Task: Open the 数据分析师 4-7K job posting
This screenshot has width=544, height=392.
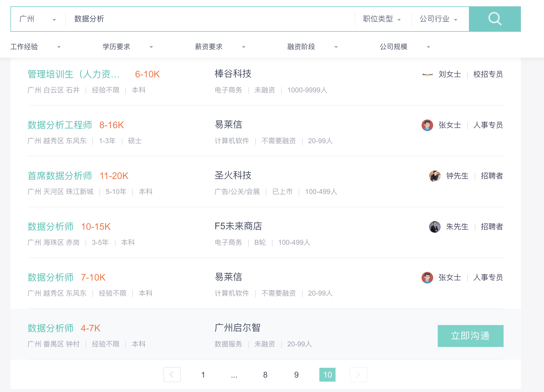Action: coord(51,328)
